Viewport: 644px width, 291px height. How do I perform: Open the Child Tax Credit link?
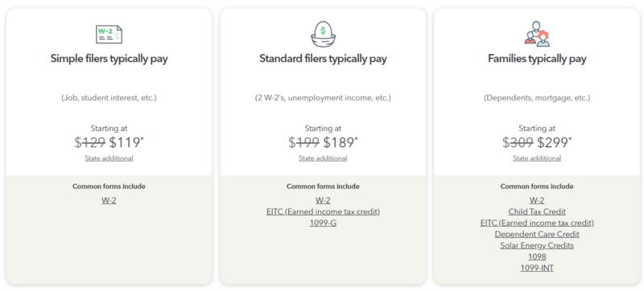pos(537,212)
